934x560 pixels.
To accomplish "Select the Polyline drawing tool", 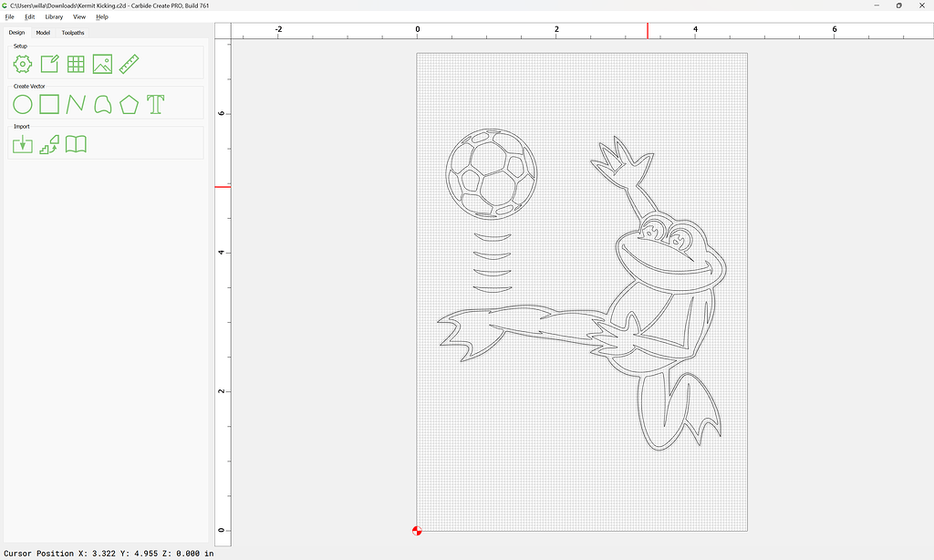I will (x=76, y=104).
